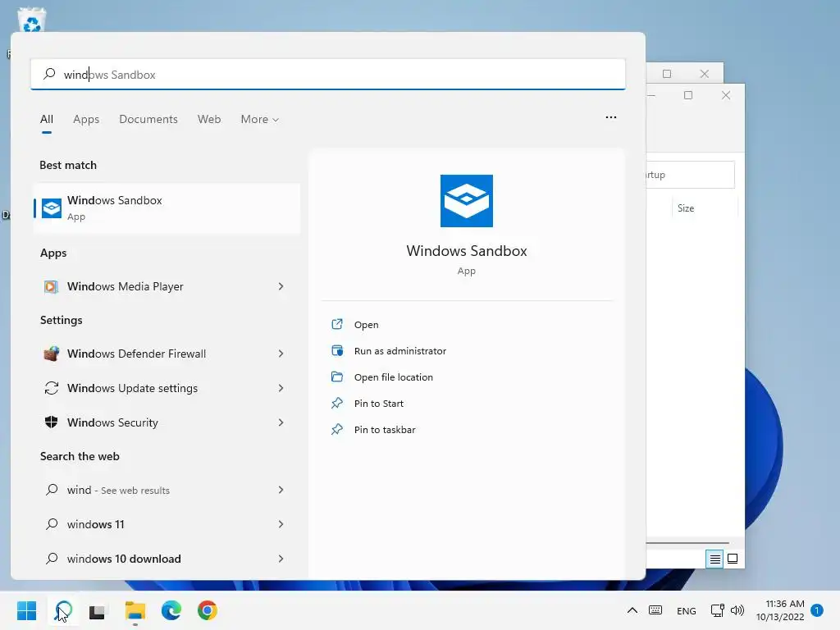The image size is (840, 630).
Task: Click the Windows Defender Firewall icon
Action: click(52, 354)
